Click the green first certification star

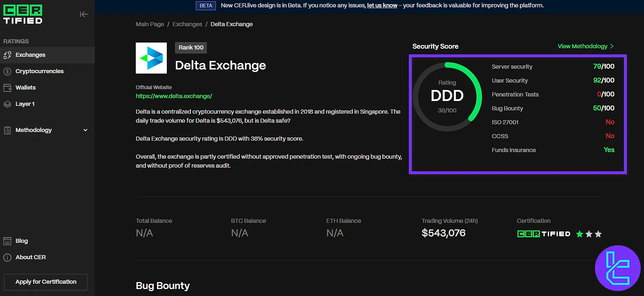(x=579, y=234)
